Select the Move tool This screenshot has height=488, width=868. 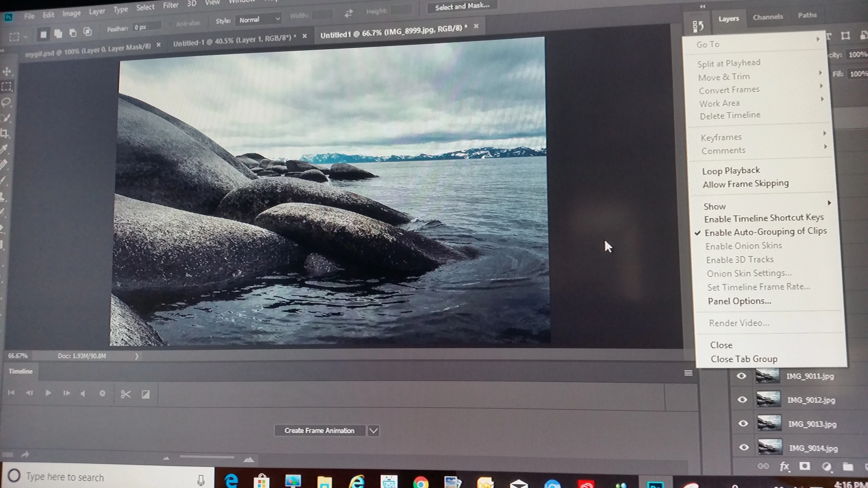[7, 71]
